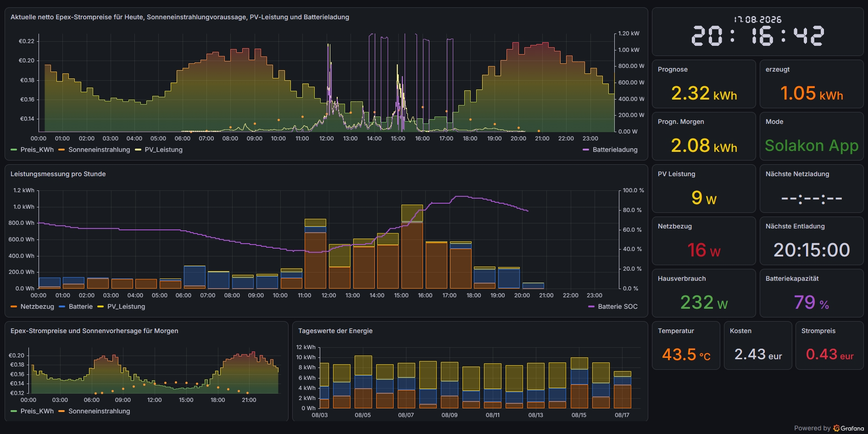
Task: Click the 16 W Netzbezug value
Action: point(704,250)
